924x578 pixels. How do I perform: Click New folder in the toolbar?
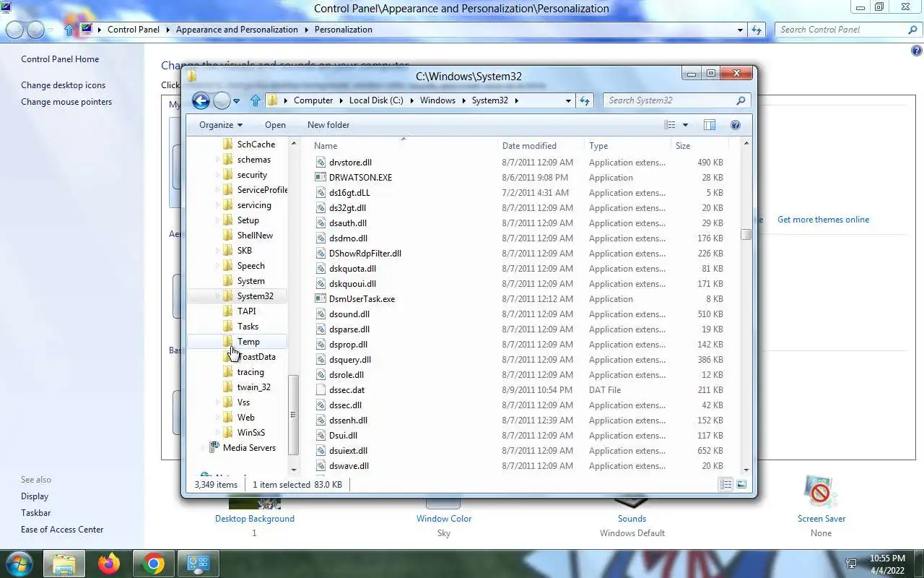pos(328,125)
